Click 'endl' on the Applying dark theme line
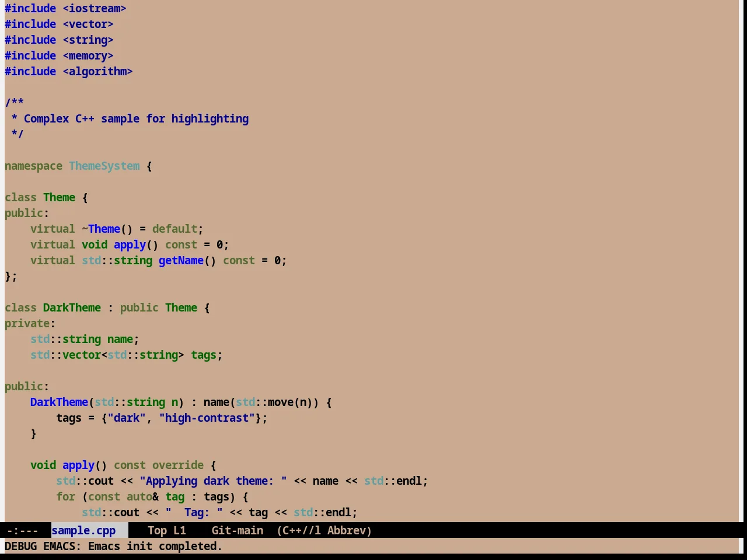747x560 pixels. click(x=409, y=481)
